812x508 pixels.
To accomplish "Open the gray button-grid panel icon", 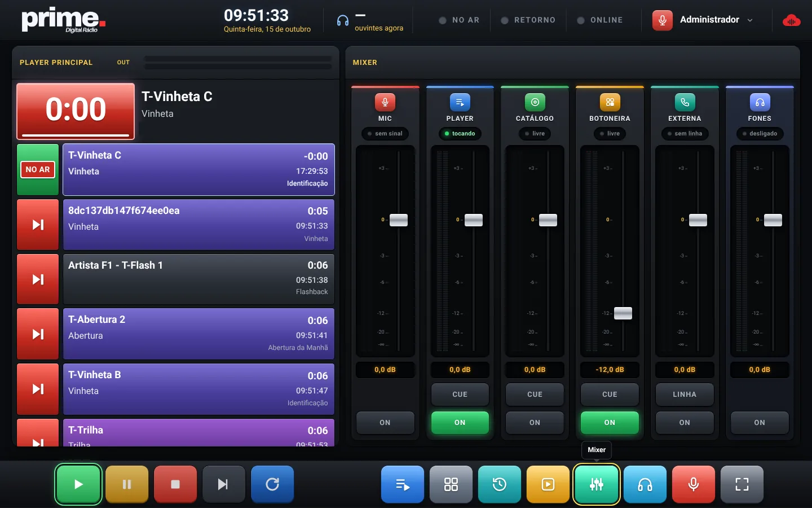I will pos(451,484).
